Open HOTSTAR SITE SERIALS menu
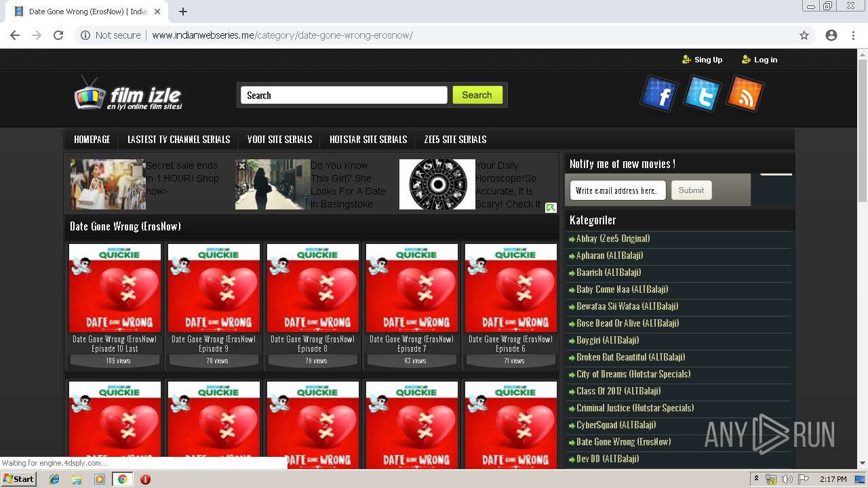The image size is (868, 488). point(368,139)
